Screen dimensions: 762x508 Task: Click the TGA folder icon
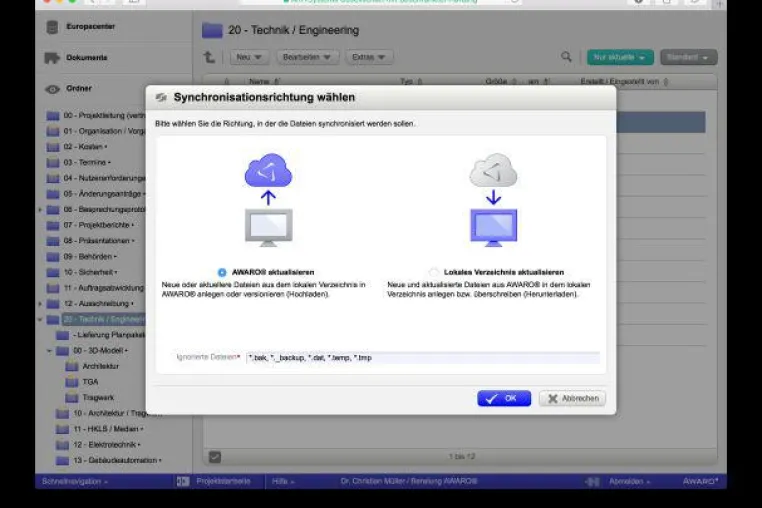pyautogui.click(x=72, y=382)
